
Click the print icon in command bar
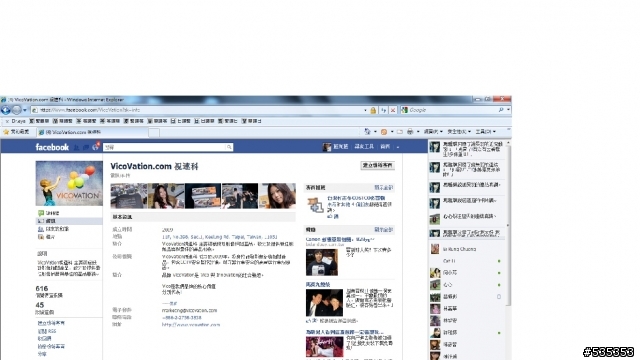(x=410, y=132)
